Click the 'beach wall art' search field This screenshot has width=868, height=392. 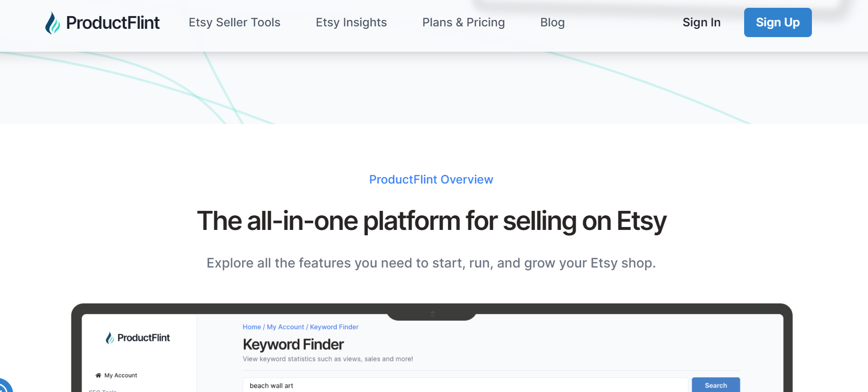tap(465, 385)
